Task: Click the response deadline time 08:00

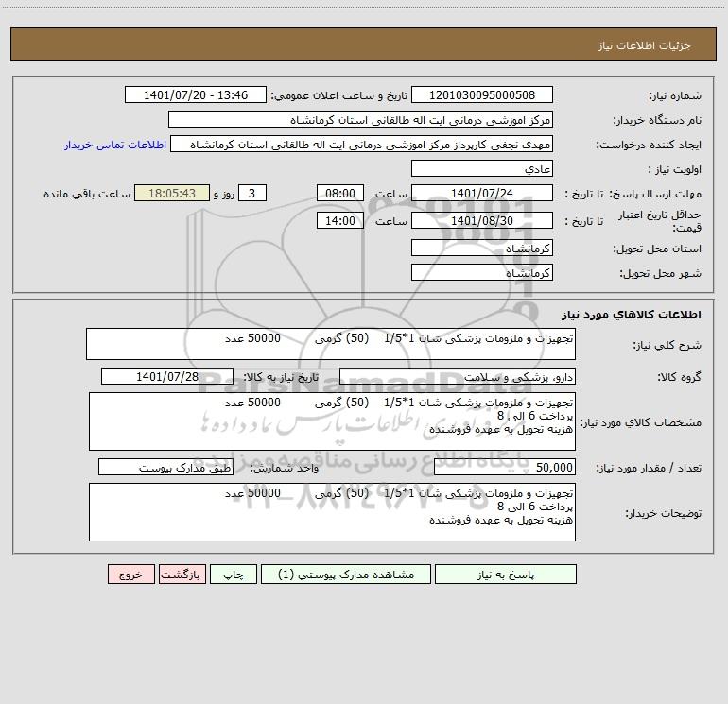Action: pyautogui.click(x=339, y=193)
